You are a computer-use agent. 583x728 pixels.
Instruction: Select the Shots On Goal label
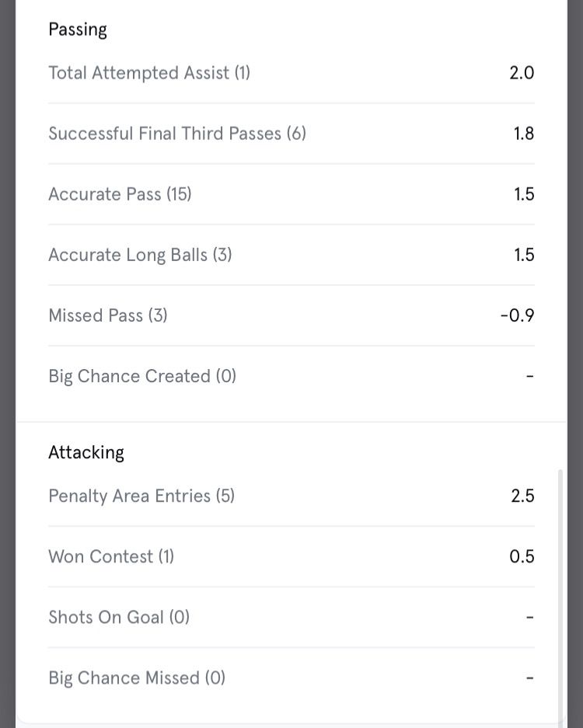pyautogui.click(x=119, y=617)
